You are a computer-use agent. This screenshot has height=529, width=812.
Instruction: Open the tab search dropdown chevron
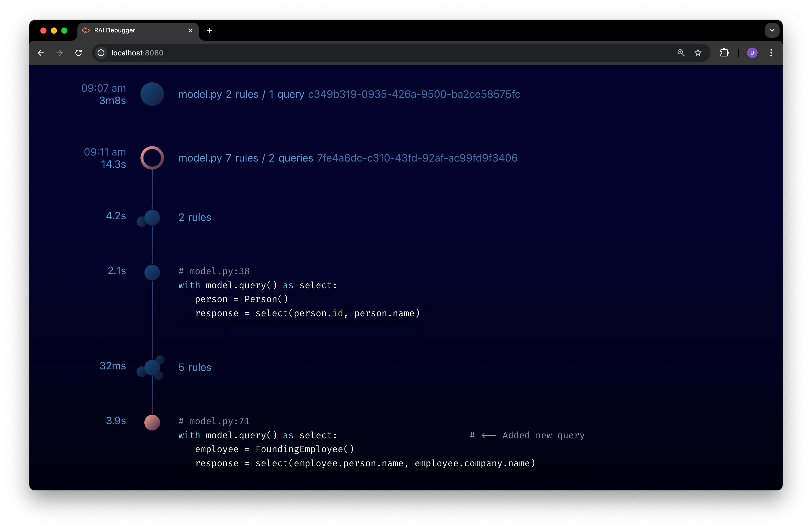[772, 30]
